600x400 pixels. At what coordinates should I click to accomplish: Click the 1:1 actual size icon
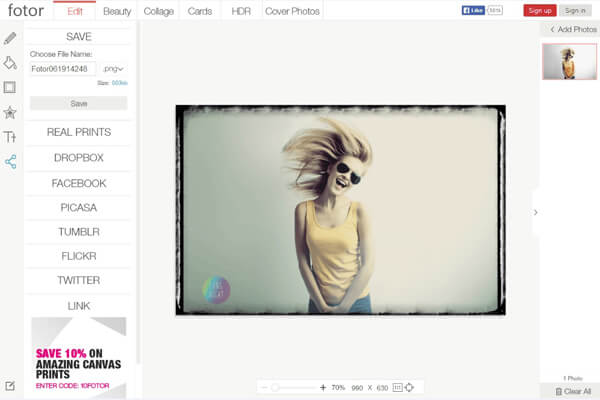click(x=396, y=387)
